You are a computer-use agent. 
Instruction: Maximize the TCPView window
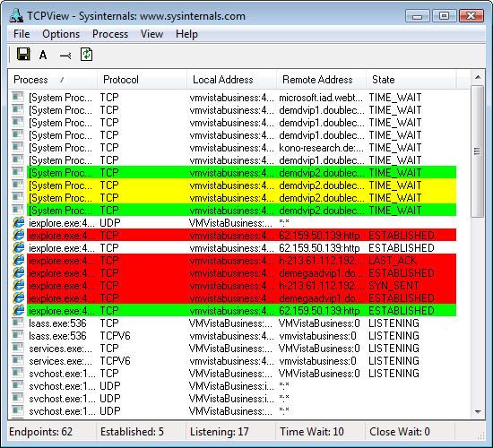coord(444,16)
